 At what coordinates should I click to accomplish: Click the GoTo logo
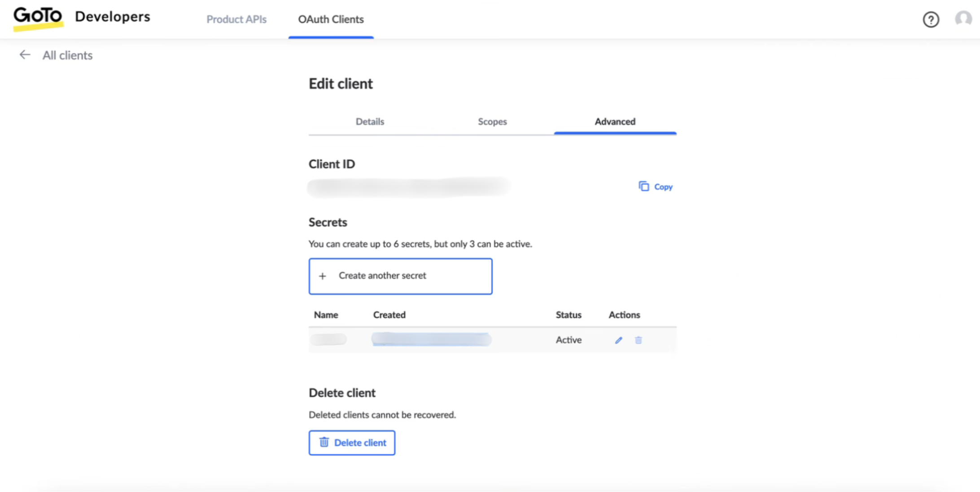38,18
